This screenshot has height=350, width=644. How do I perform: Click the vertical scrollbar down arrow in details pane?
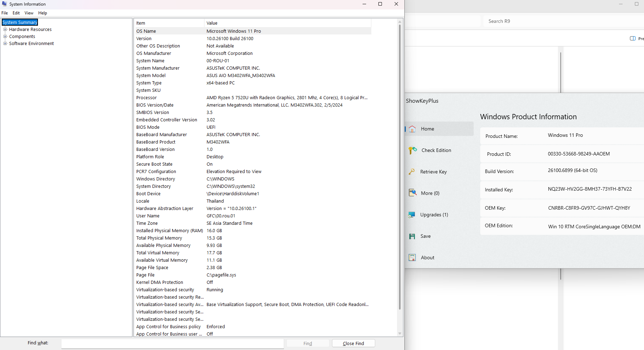tap(399, 333)
